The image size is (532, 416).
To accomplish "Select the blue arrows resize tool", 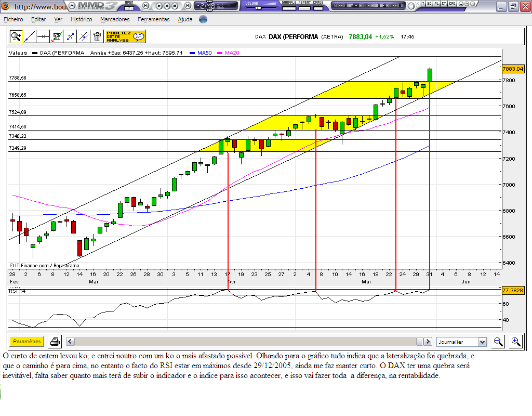I will click(70, 36).
